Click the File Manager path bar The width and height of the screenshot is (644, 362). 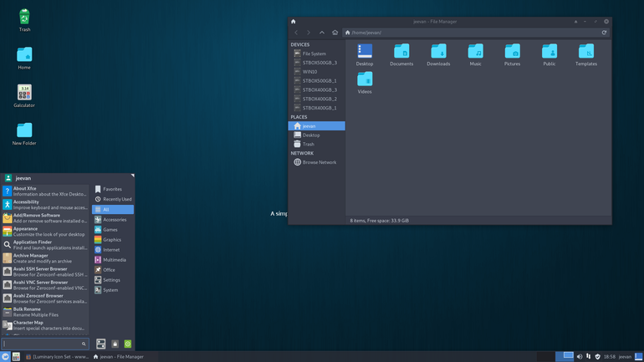[471, 33]
